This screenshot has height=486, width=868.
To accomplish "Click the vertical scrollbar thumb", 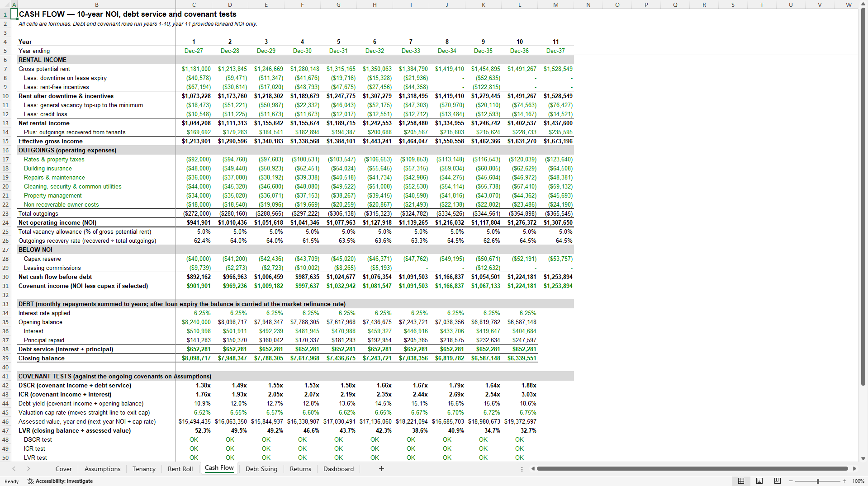I will click(863, 197).
